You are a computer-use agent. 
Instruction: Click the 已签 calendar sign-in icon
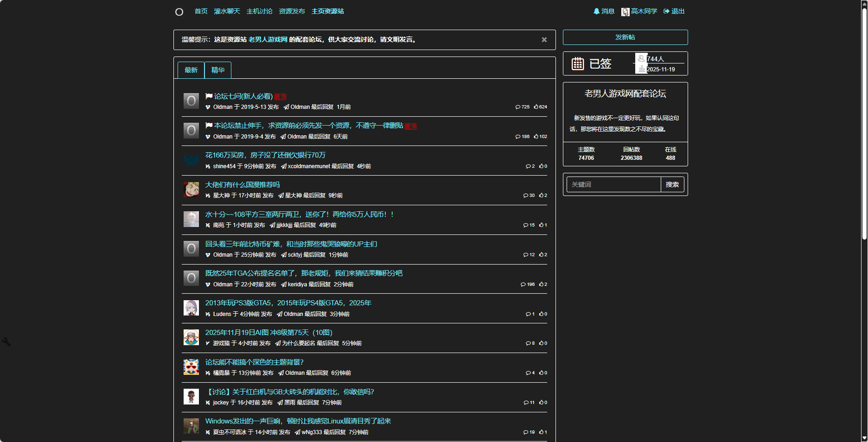click(x=577, y=63)
